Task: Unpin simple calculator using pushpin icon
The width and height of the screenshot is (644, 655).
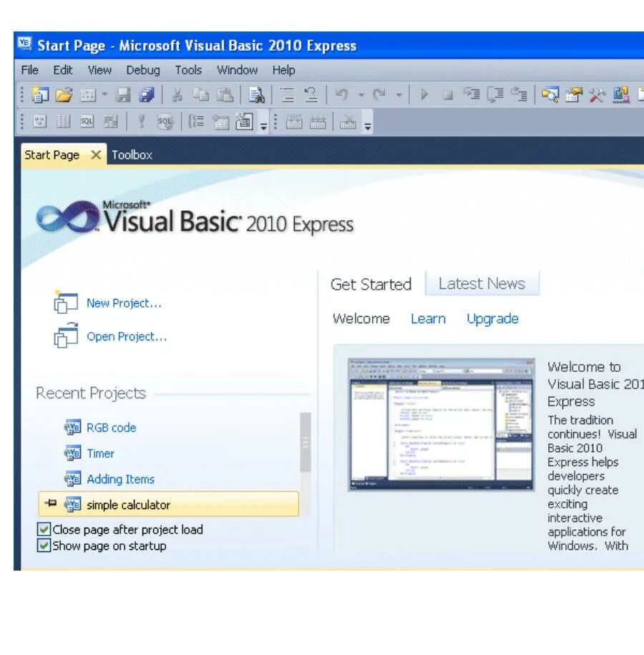Action: (51, 503)
